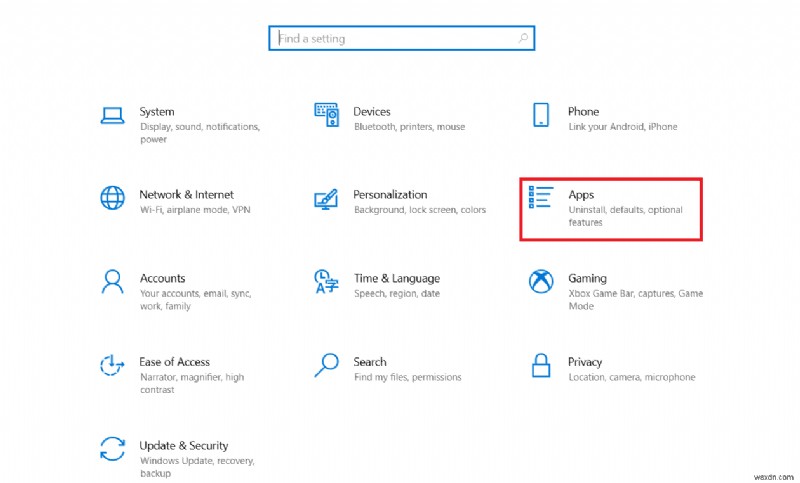The height and width of the screenshot is (483, 800).
Task: Open the Ease of Access icon
Action: [113, 365]
